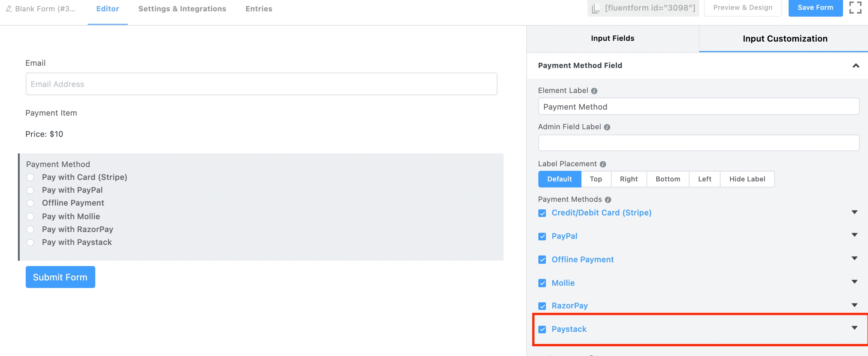Screen dimensions: 868x356
Task: Click the fullscreen expand icon
Action: click(855, 8)
